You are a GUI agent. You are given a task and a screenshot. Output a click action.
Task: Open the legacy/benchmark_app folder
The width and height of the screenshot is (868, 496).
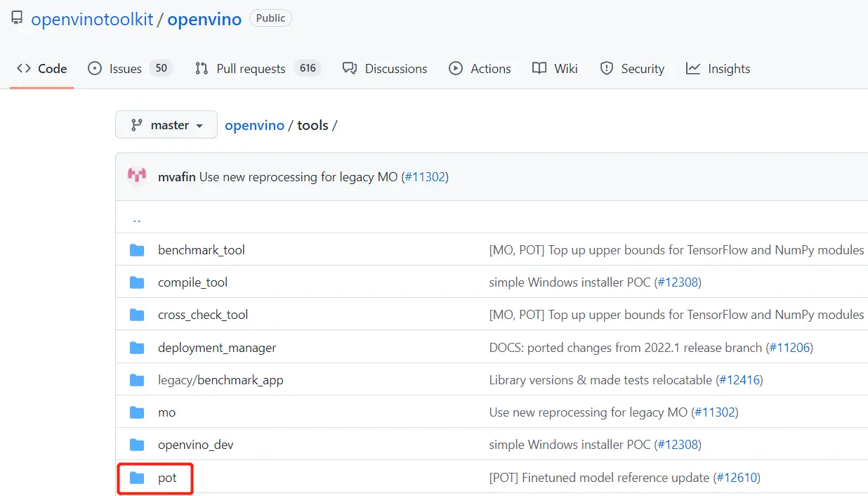(x=221, y=380)
